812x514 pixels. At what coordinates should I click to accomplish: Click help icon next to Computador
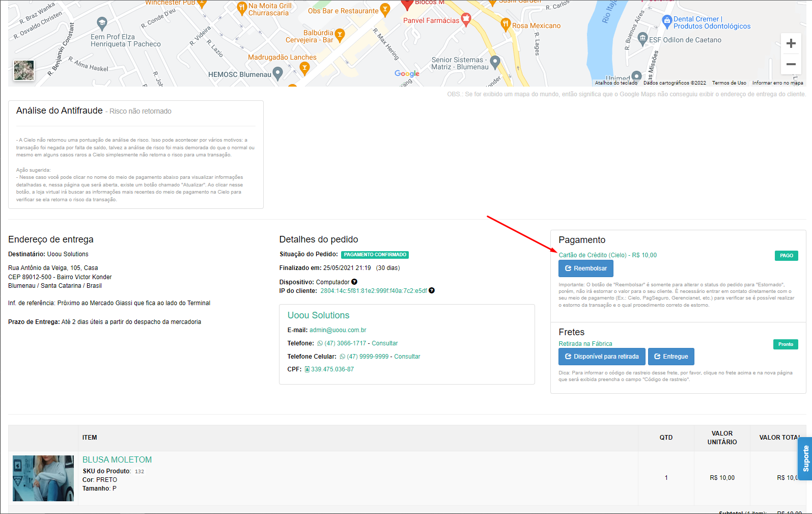point(354,282)
